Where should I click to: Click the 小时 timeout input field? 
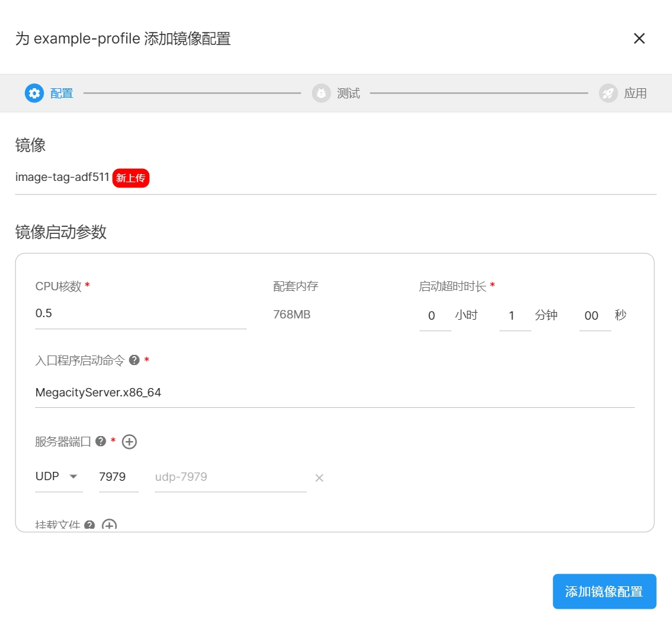435,316
